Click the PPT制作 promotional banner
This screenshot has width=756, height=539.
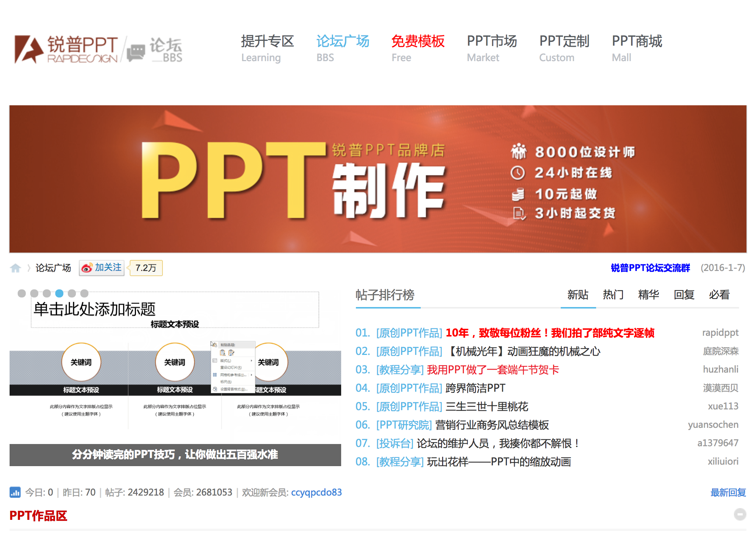(378, 179)
